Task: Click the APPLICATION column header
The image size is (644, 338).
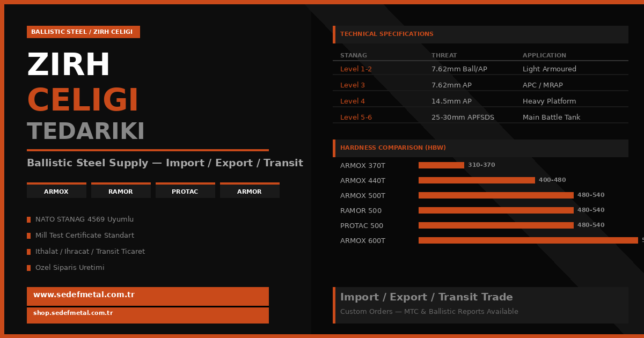Action: pyautogui.click(x=544, y=56)
